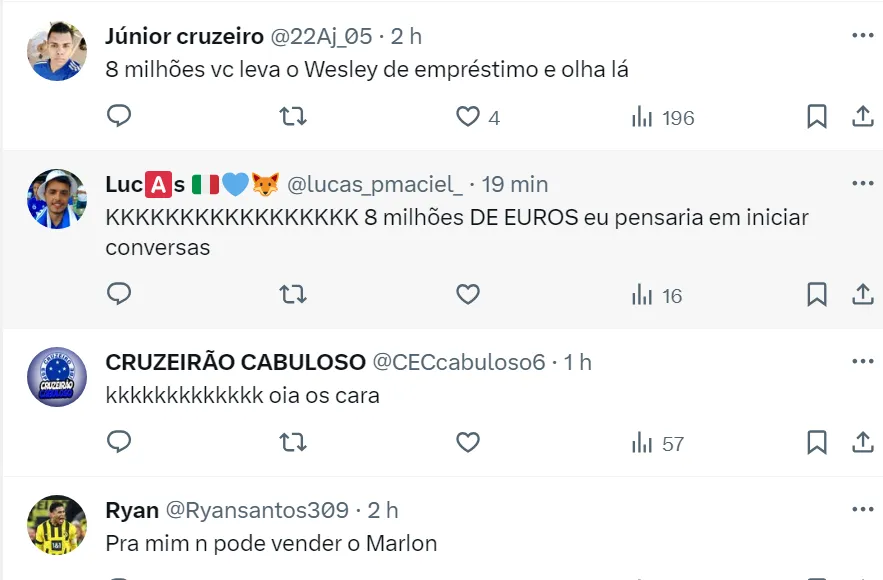Share Júnior cruzeiro's tweet
The width and height of the screenshot is (883, 580).
(862, 117)
